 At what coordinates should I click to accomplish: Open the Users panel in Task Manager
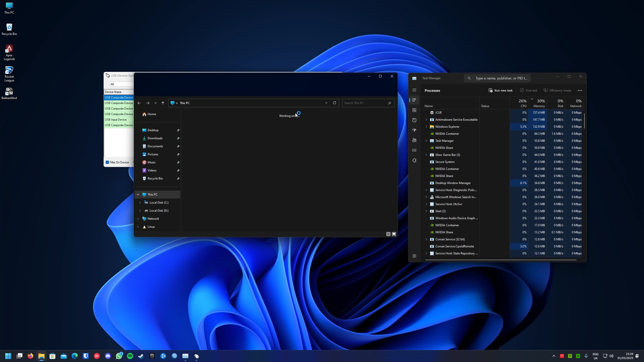[x=414, y=140]
